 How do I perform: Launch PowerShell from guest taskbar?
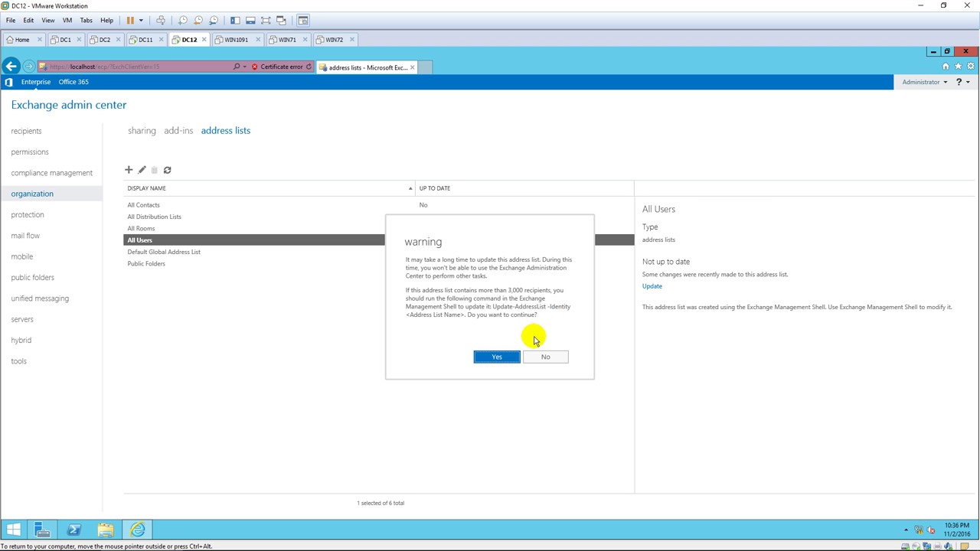click(x=74, y=530)
